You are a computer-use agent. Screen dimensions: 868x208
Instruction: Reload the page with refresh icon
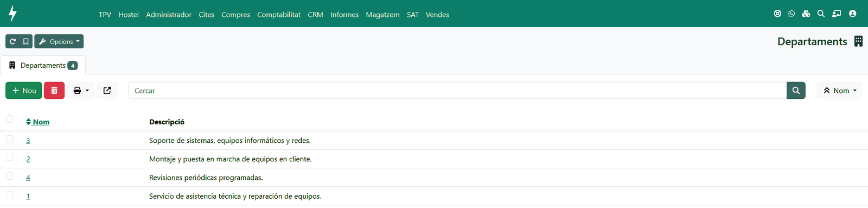[12, 41]
